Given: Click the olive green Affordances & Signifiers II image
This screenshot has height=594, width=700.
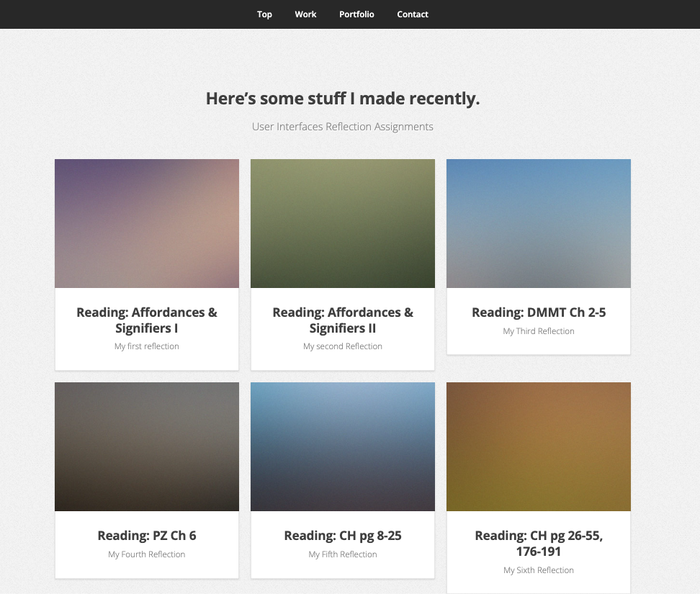Looking at the screenshot, I should (343, 223).
